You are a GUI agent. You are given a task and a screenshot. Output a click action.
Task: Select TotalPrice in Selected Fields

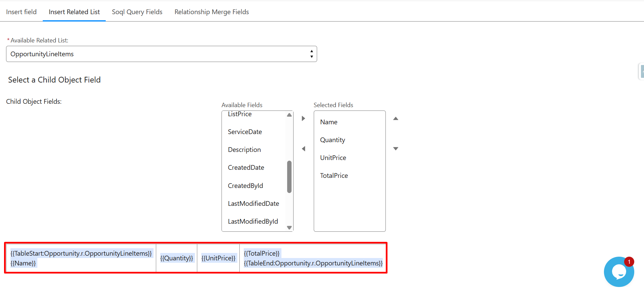334,175
